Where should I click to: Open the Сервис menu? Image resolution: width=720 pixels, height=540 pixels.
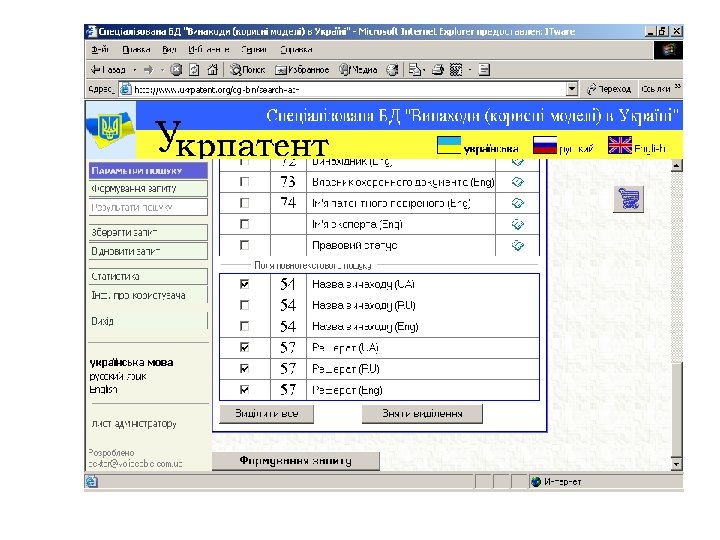click(254, 50)
